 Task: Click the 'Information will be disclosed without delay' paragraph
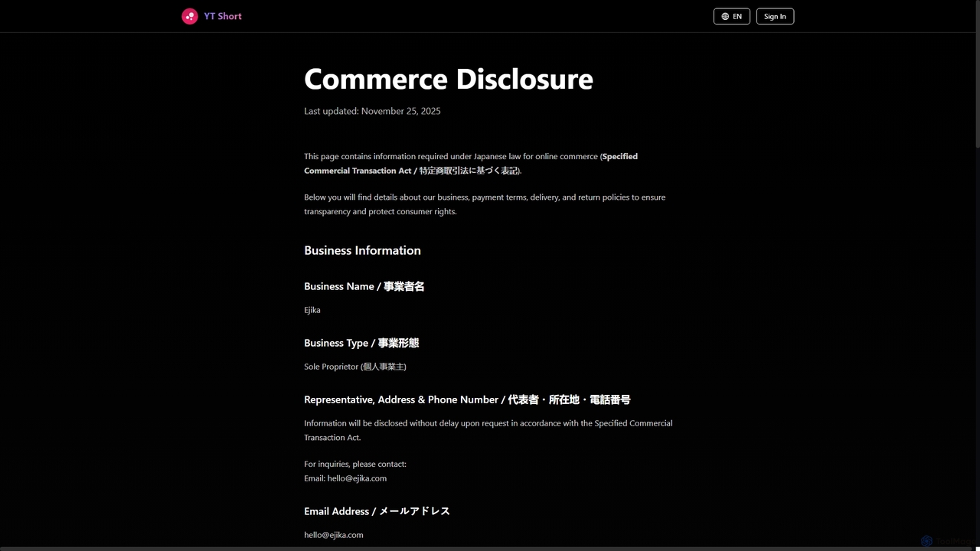[x=488, y=430]
